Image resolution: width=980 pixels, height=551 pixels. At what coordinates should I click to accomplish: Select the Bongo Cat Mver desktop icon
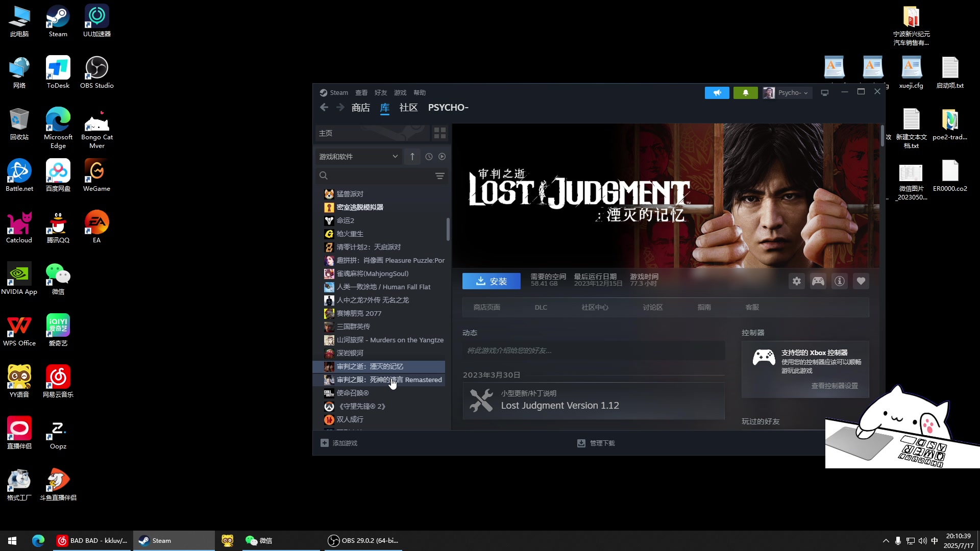pyautogui.click(x=96, y=129)
